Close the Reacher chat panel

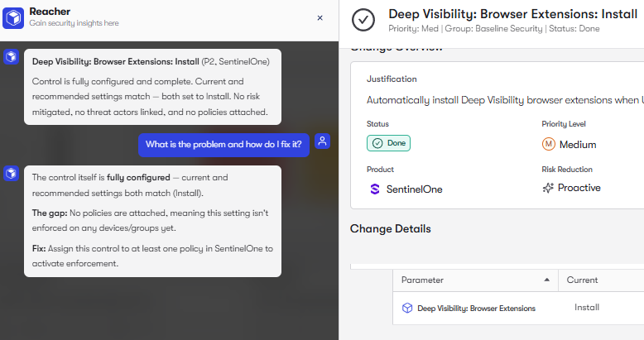point(320,18)
